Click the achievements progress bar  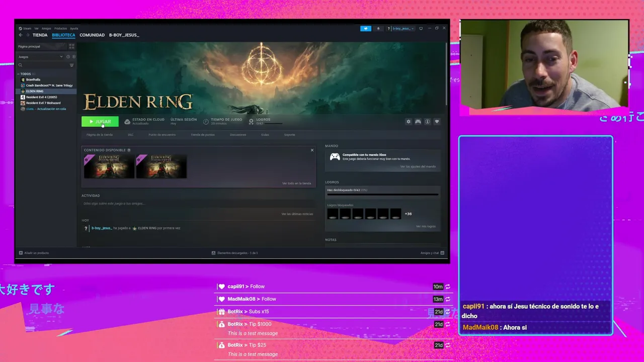tap(382, 195)
